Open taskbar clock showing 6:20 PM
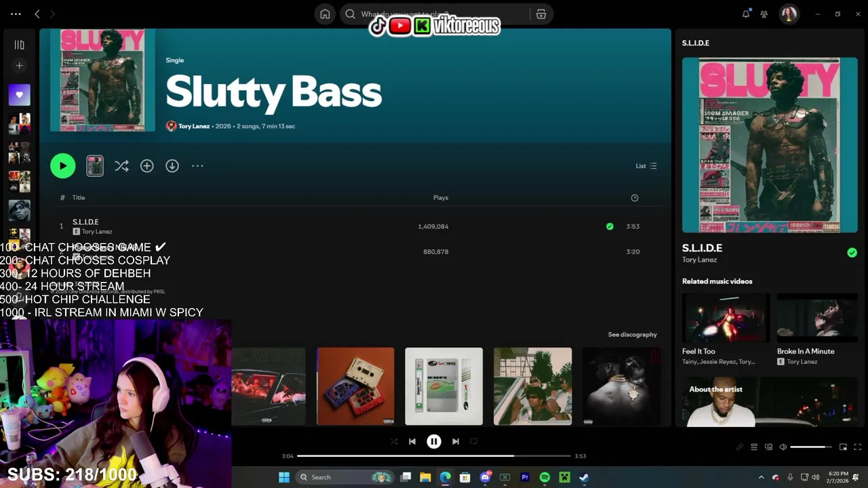Viewport: 868px width, 488px height. click(x=838, y=477)
